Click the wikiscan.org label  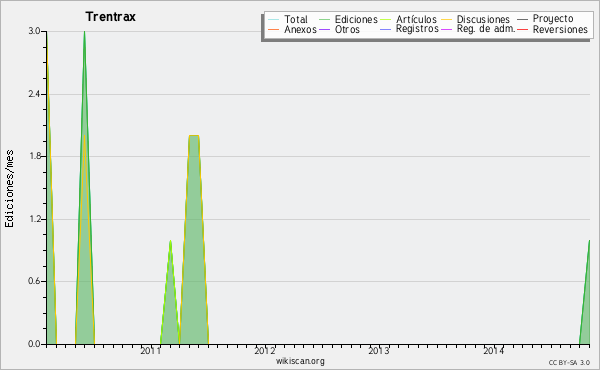tap(300, 361)
